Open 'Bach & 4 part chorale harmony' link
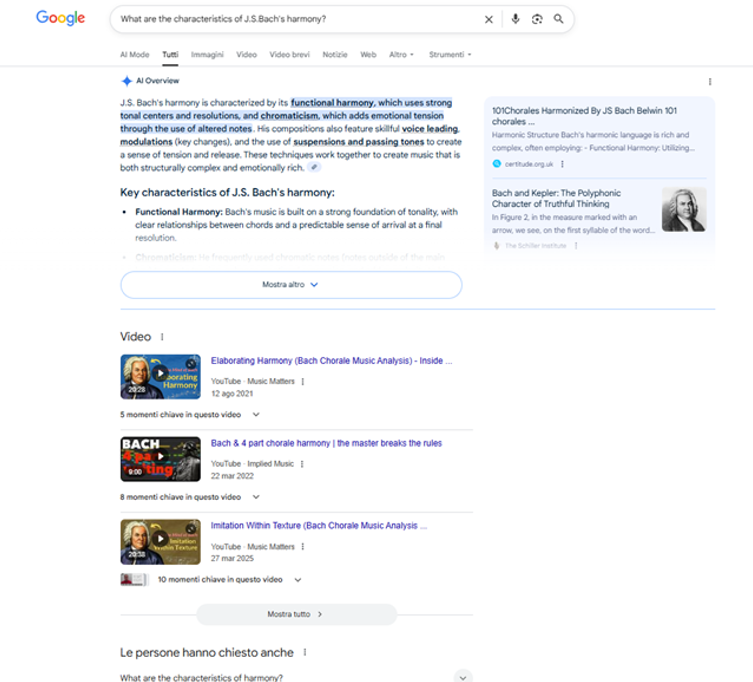Screen dimensions: 753x682 click(326, 443)
